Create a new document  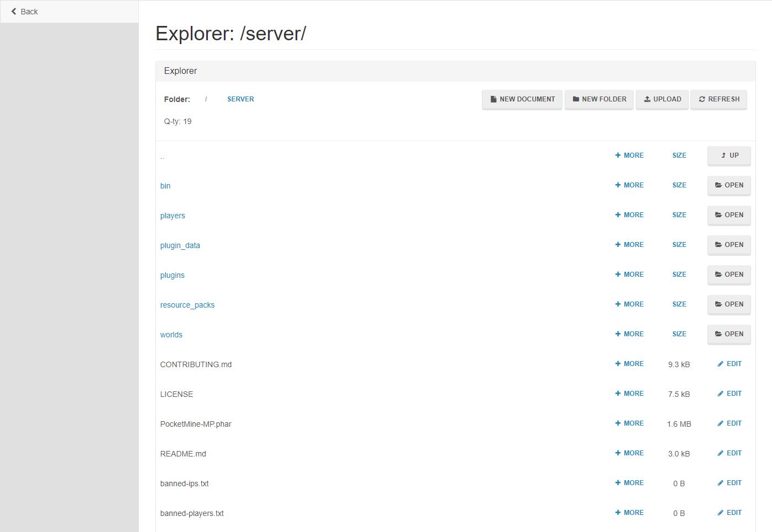point(522,99)
